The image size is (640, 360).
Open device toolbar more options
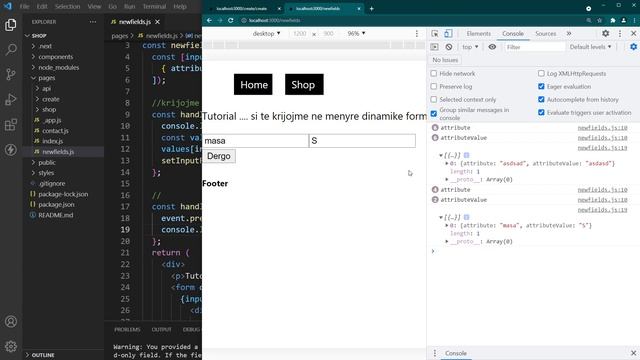(417, 33)
